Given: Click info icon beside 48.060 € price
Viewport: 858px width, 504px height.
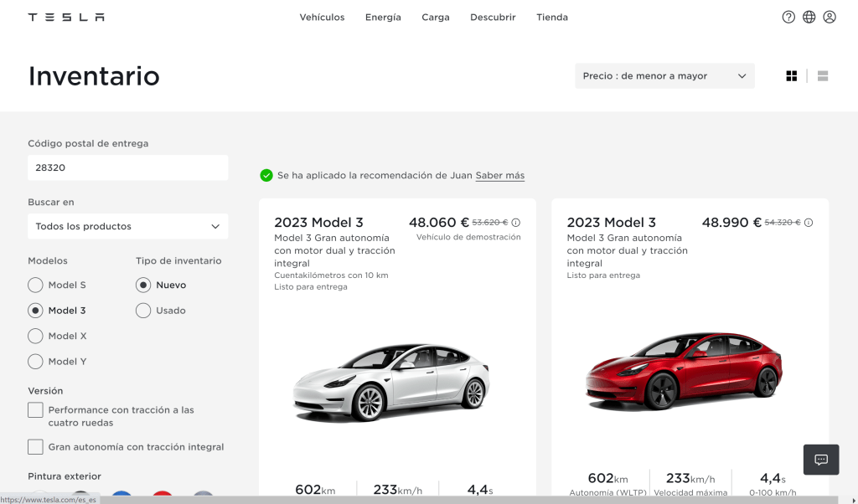Looking at the screenshot, I should point(516,223).
